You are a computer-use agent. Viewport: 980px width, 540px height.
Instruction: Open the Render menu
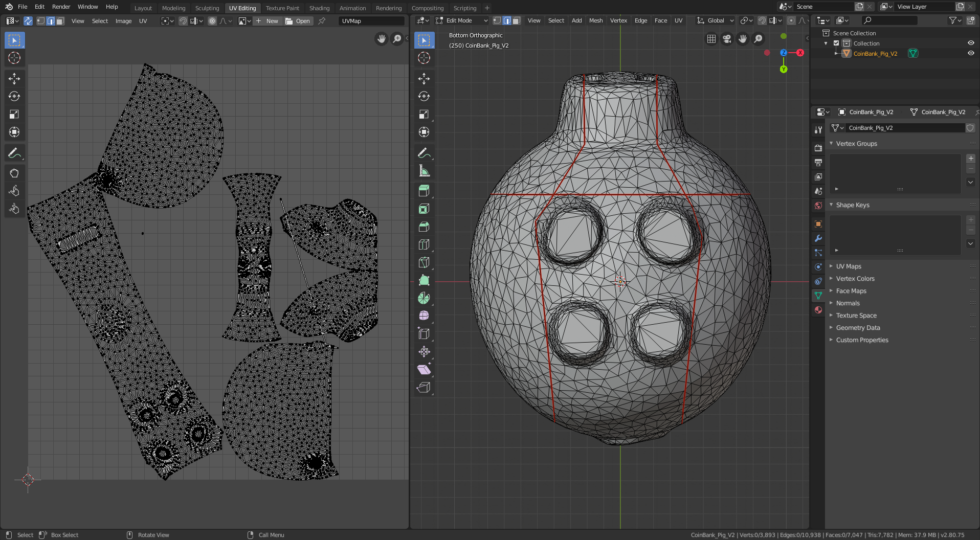(61, 7)
